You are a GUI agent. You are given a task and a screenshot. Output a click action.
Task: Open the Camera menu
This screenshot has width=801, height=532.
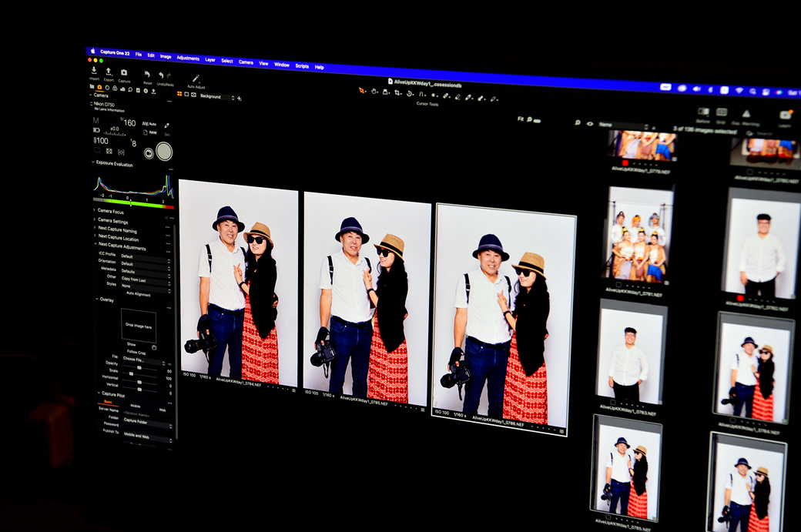pyautogui.click(x=246, y=62)
